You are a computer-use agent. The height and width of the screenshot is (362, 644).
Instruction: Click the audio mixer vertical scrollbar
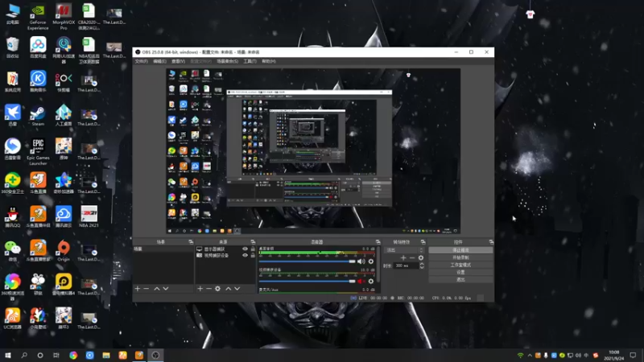(x=378, y=265)
